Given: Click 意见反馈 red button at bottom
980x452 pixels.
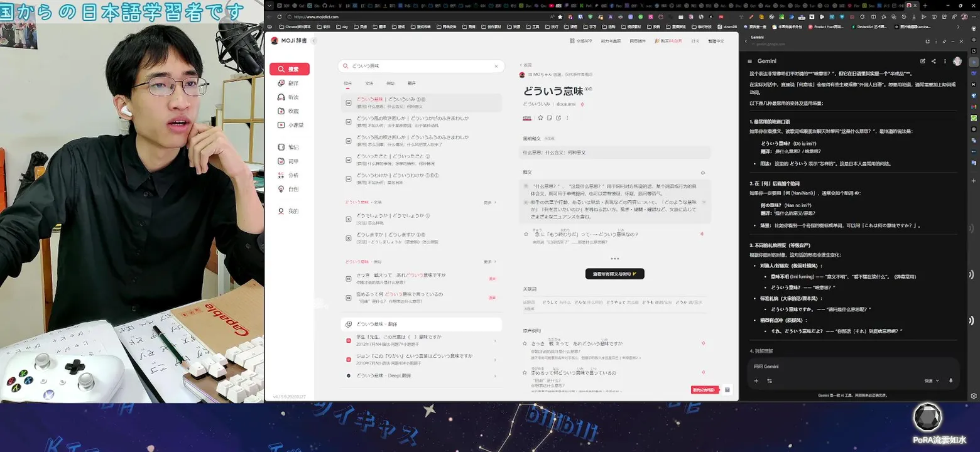Looking at the screenshot, I should pos(704,390).
